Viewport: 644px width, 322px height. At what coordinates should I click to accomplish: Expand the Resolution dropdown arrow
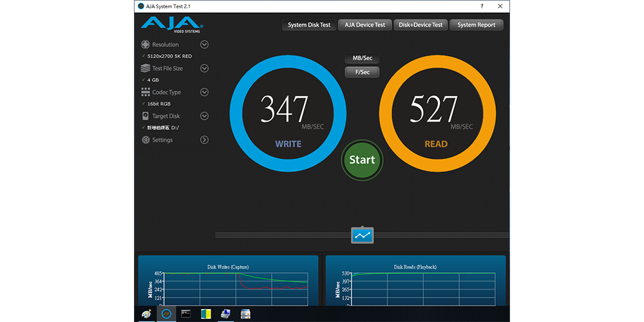click(204, 45)
